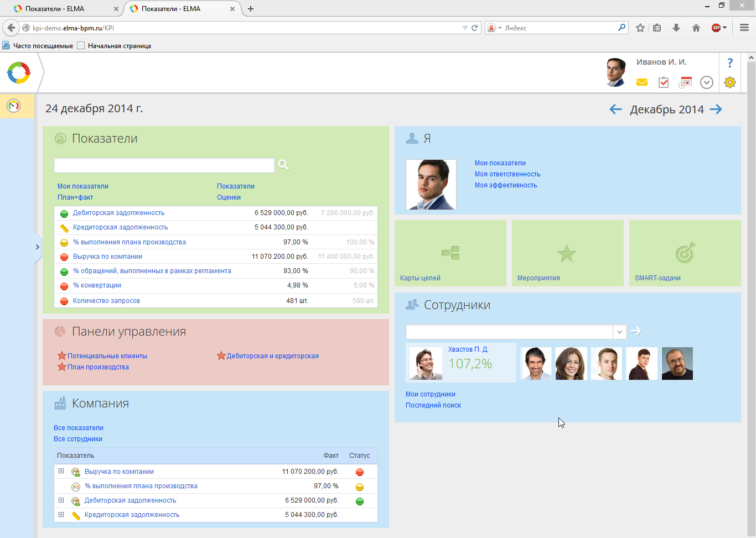Screen dimensions: 756x538
Task: Click the employee search input field
Action: tap(509, 332)
